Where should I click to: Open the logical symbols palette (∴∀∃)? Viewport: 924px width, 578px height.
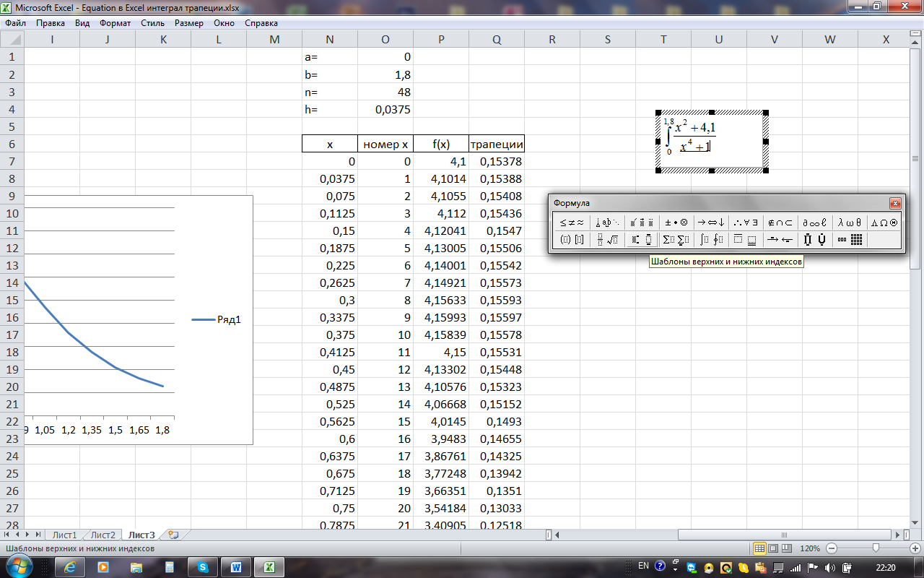[x=746, y=223]
